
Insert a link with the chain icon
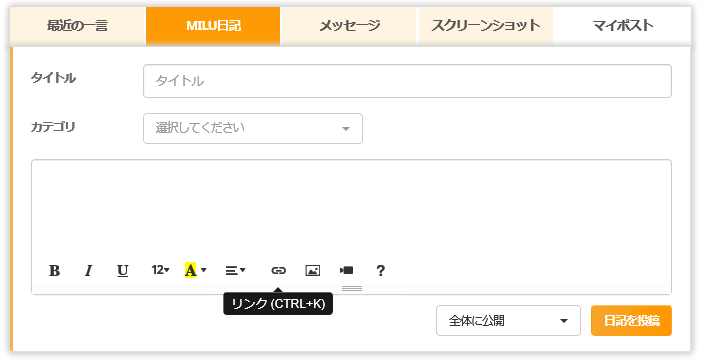278,270
